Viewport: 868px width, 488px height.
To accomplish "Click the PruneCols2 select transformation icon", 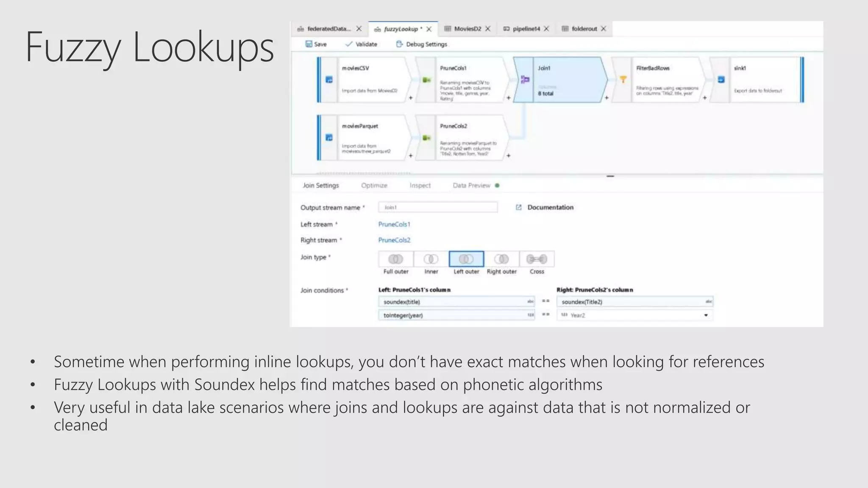I will (x=426, y=138).
